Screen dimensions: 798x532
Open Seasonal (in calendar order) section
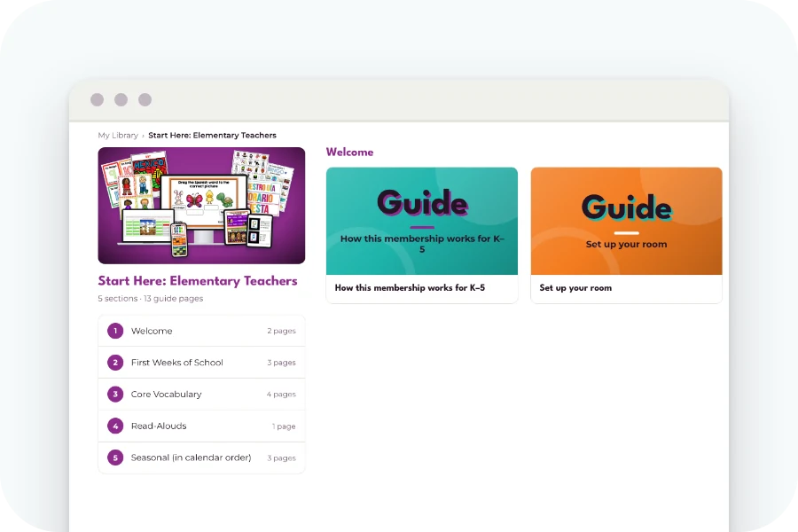201,458
